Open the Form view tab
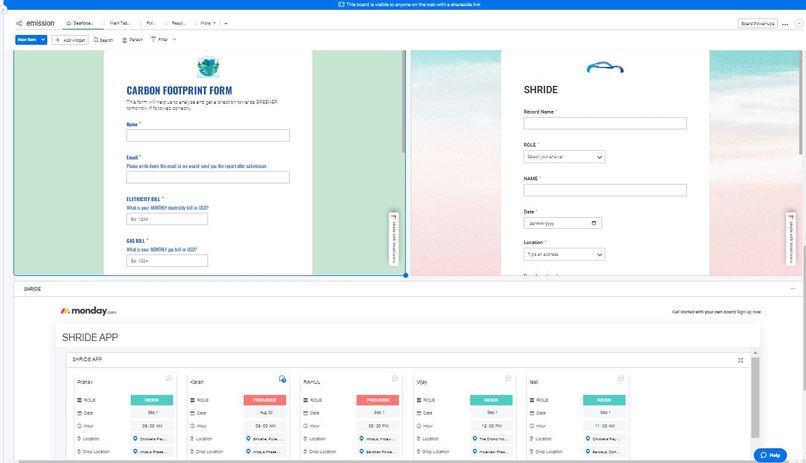 point(151,23)
